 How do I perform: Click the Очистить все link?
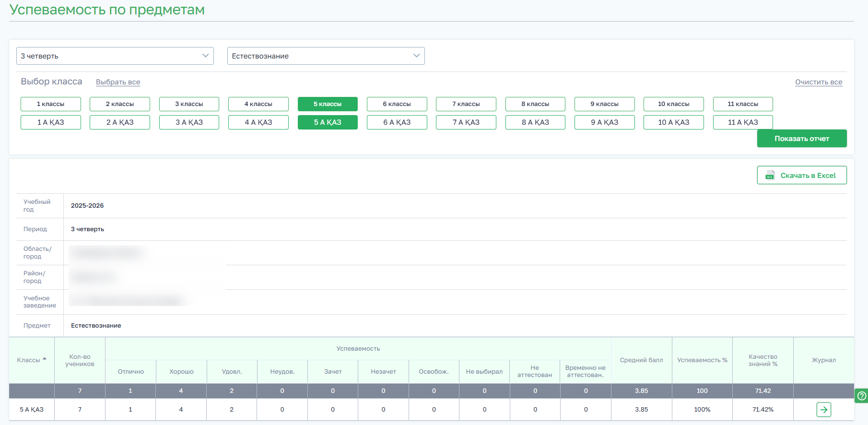pos(819,82)
